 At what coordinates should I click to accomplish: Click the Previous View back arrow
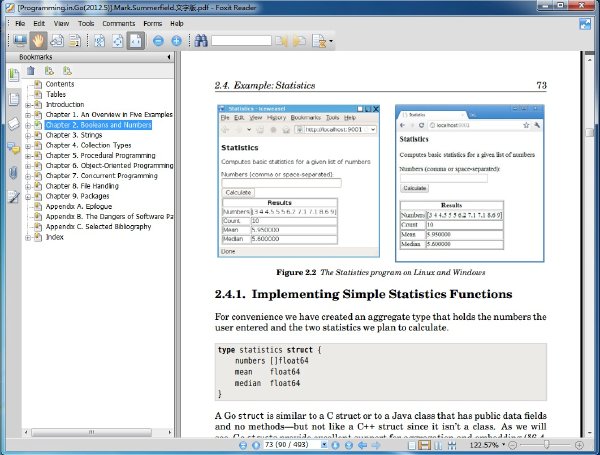point(362,445)
